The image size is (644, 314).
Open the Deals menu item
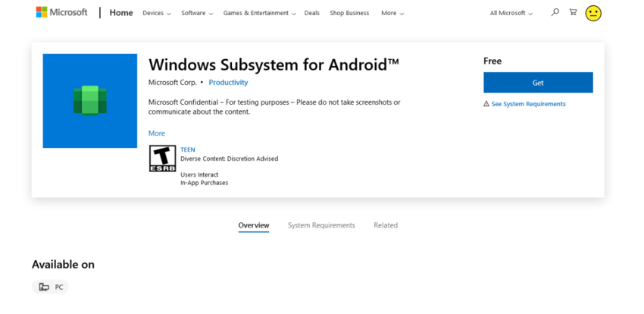tap(311, 13)
